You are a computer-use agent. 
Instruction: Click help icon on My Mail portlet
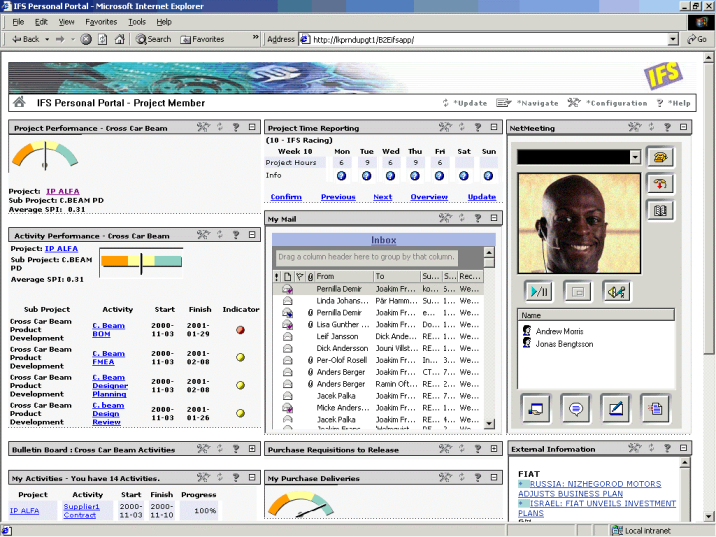tap(478, 218)
